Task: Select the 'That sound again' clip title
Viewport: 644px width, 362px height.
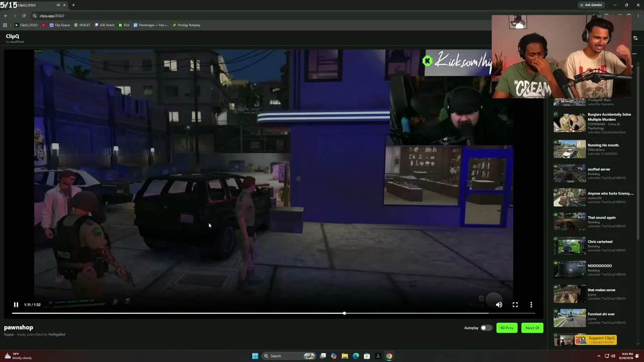Action: 602,218
